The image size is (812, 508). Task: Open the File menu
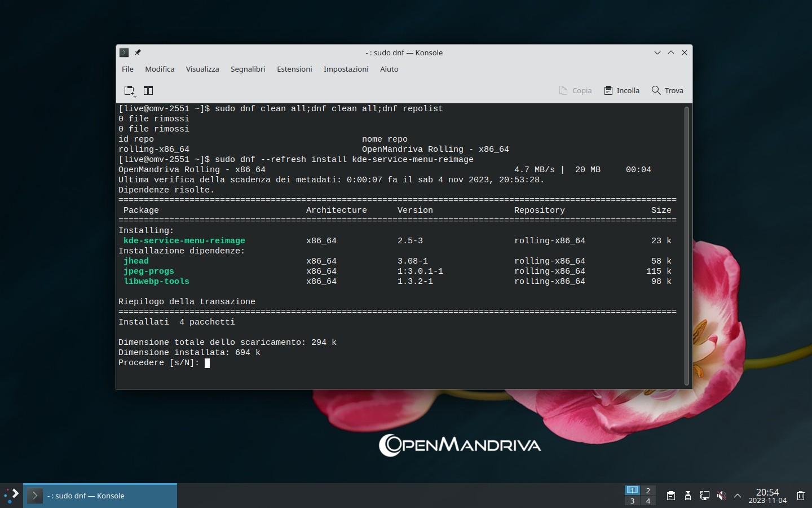pos(127,69)
